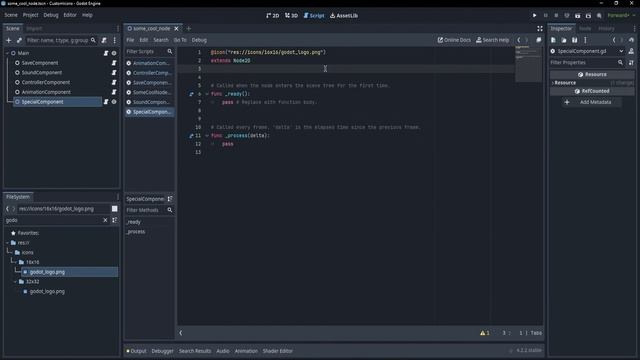Add a new scene tab
Viewport: 640px width, 360px height.
click(x=189, y=29)
